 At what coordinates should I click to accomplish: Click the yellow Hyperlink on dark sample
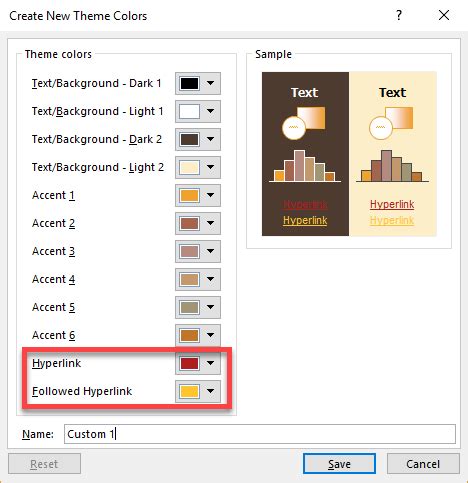pos(305,220)
